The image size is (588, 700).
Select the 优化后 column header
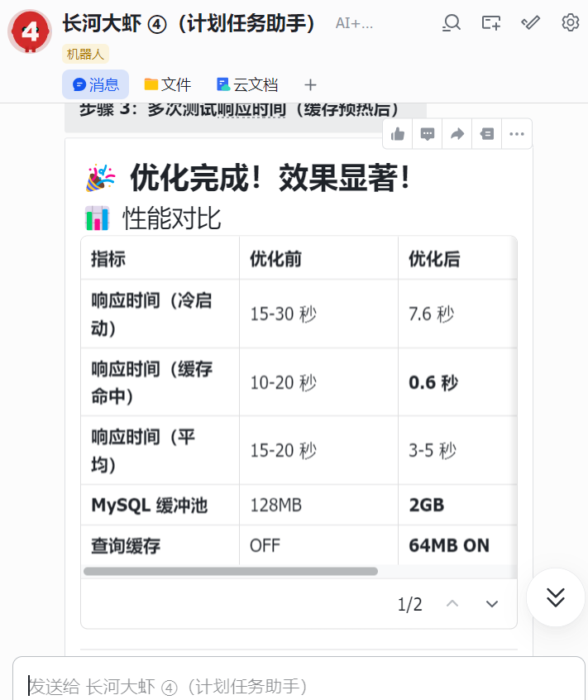[457, 258]
